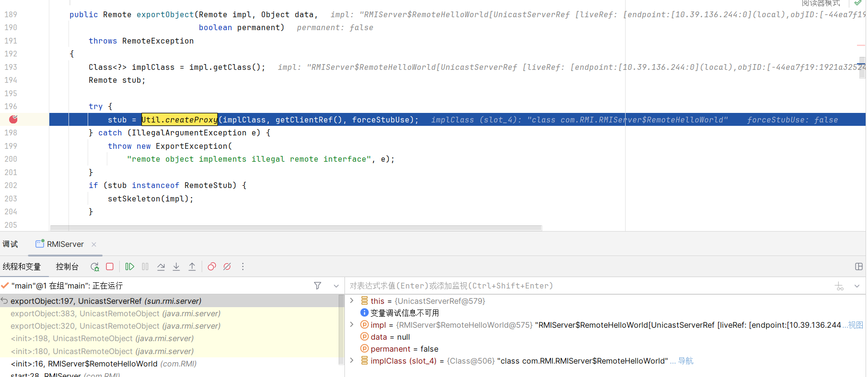Click the checkmark icon beside main thread
This screenshot has height=377, width=868.
pyautogui.click(x=5, y=286)
